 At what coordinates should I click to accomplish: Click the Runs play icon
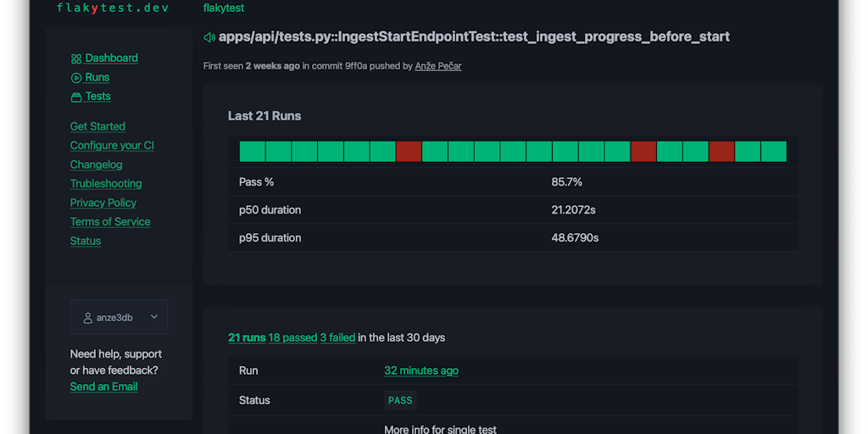[76, 78]
